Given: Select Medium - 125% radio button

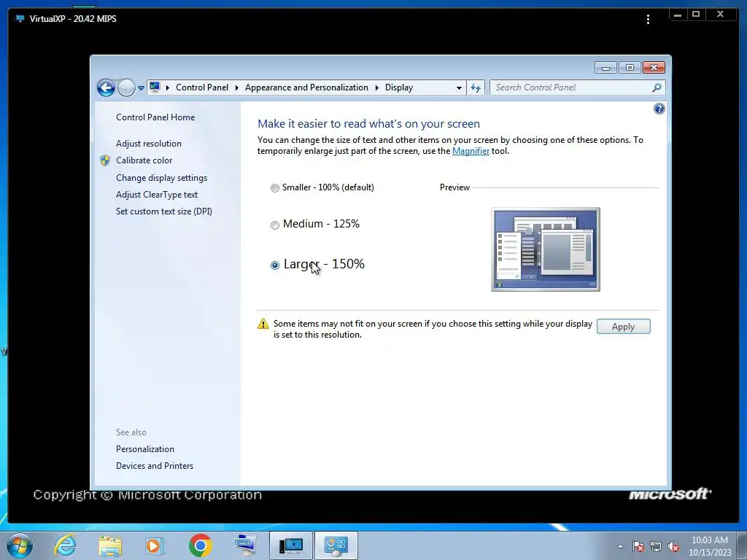Looking at the screenshot, I should pos(275,225).
